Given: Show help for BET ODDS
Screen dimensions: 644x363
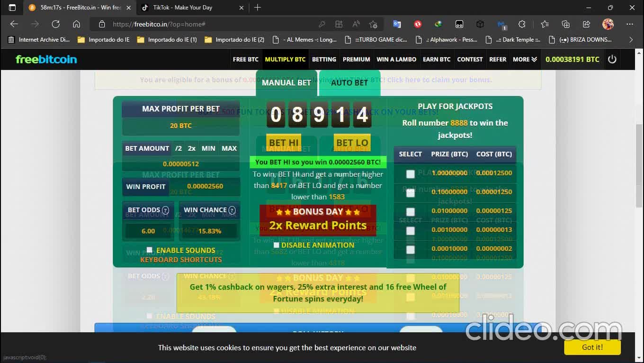Looking at the screenshot, I should coord(165,210).
